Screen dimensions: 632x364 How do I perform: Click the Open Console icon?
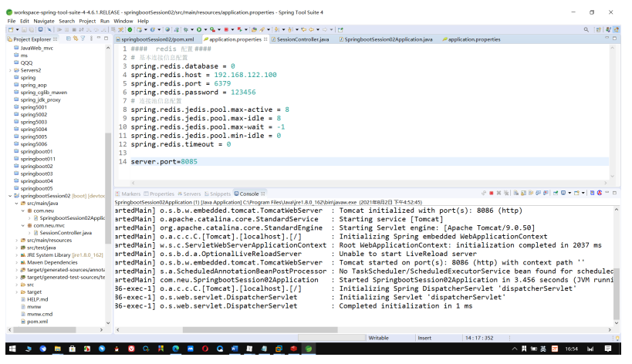576,194
